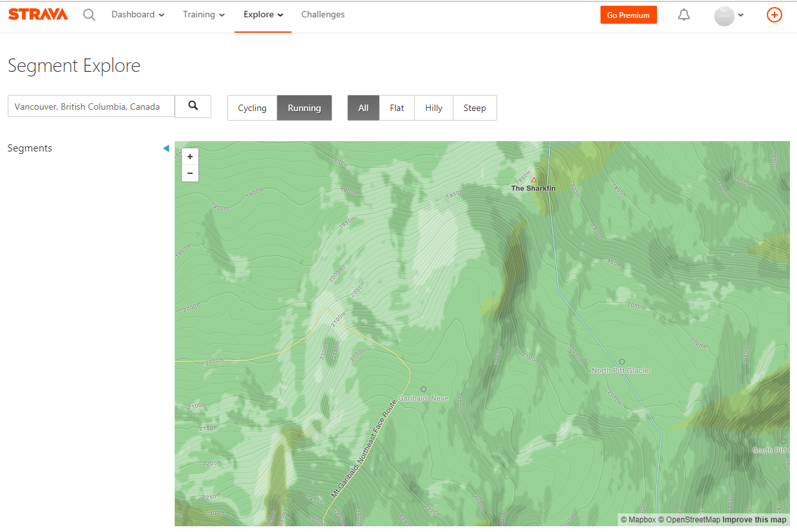Click The Sharkfin peak triangle marker
This screenshot has width=797, height=532.
coord(534,180)
